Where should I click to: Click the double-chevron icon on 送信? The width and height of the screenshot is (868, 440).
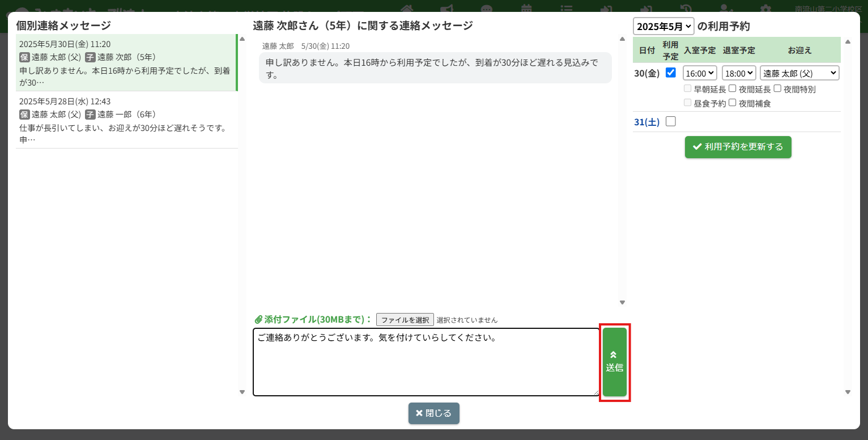pos(614,355)
